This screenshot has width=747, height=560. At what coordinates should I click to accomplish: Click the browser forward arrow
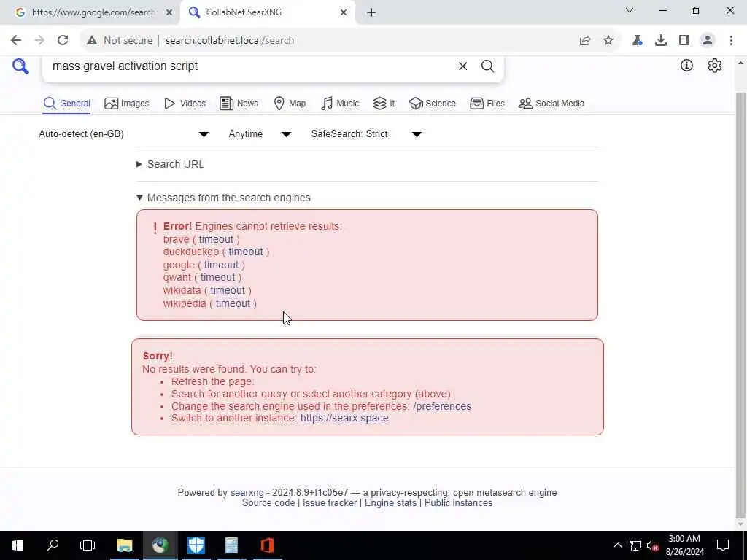(x=39, y=41)
